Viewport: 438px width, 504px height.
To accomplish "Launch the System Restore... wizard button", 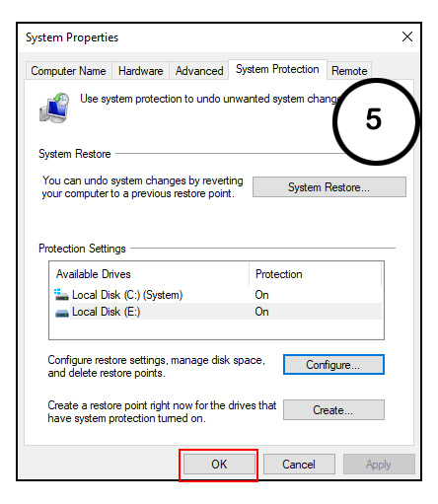I will 329,187.
